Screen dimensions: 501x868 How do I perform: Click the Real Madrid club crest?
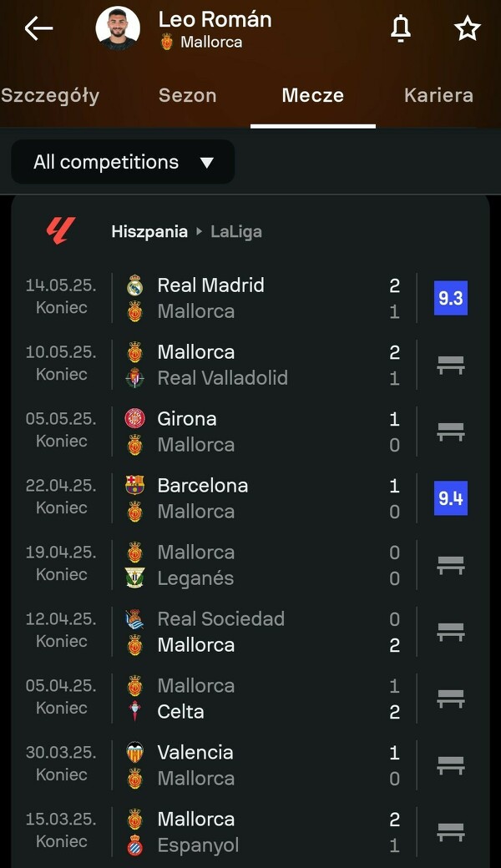pyautogui.click(x=134, y=285)
